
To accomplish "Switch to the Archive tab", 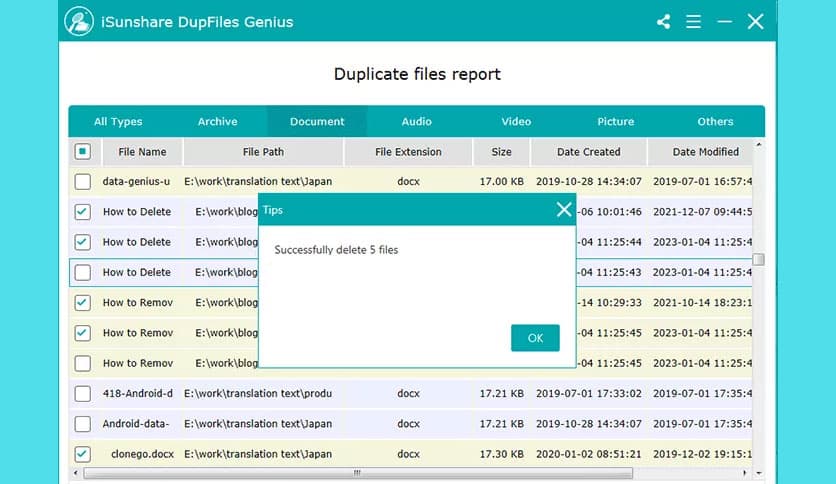I will pos(218,122).
